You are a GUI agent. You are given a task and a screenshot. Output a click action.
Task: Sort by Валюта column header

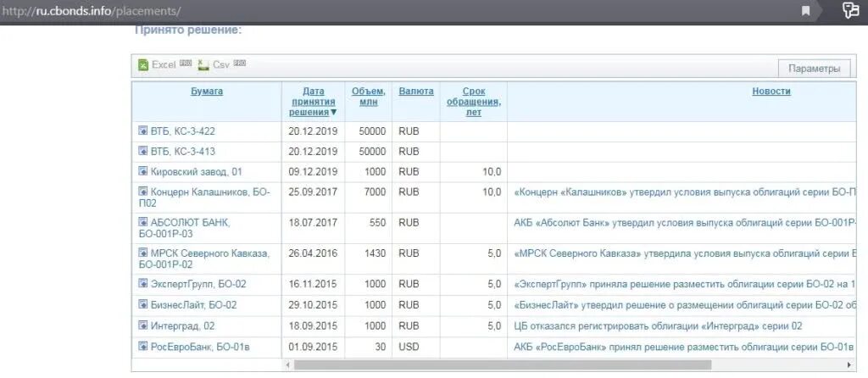pos(415,92)
